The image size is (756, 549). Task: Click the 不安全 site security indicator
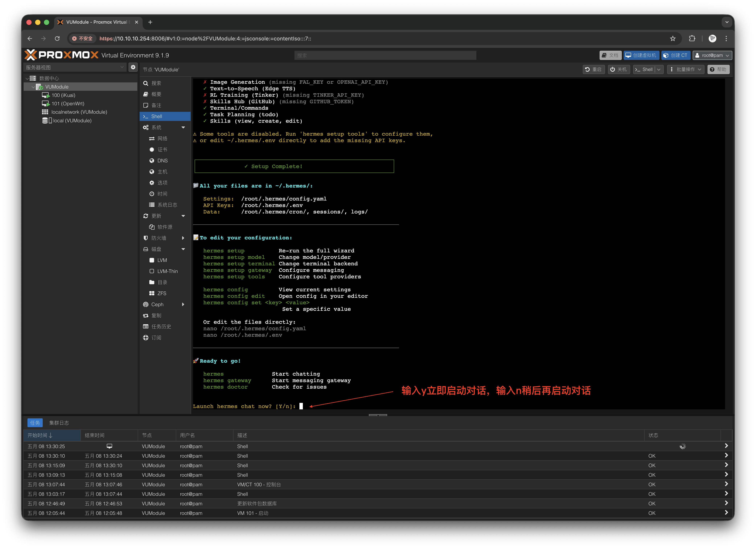point(83,39)
